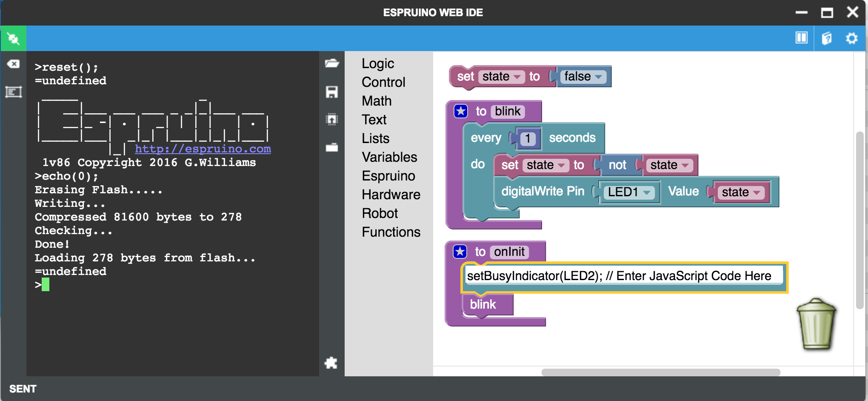Click the number 1 field in every seconds block
868x401 pixels.
(x=528, y=139)
